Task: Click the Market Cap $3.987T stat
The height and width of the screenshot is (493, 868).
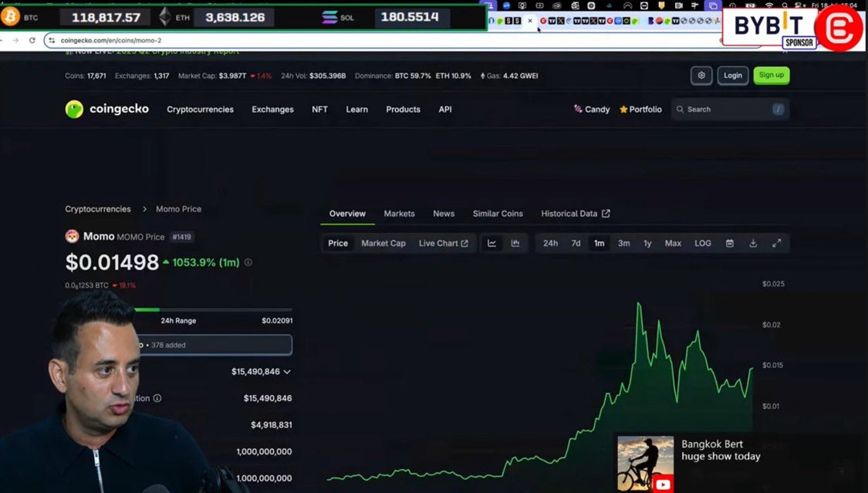Action: [225, 76]
